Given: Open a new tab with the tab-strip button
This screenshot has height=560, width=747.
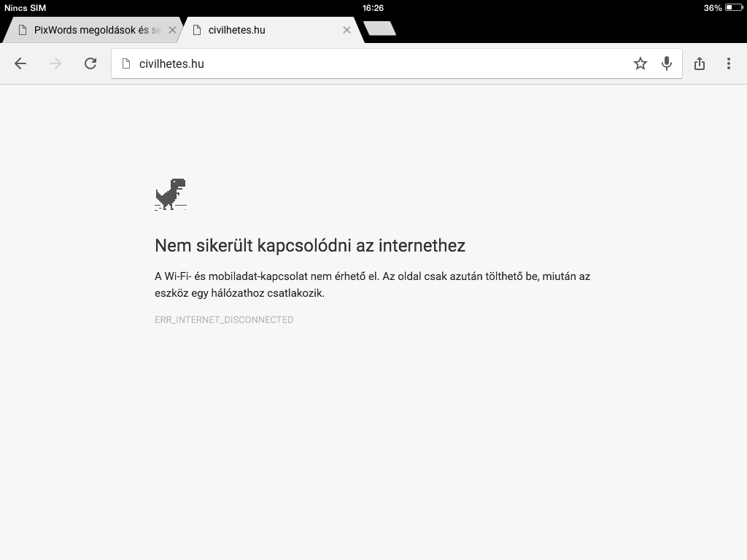Looking at the screenshot, I should click(379, 28).
